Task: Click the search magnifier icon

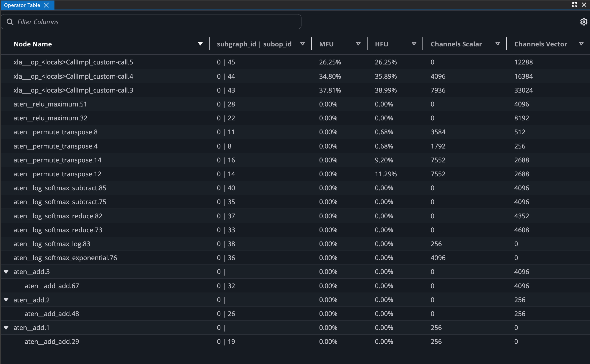Action: point(10,22)
